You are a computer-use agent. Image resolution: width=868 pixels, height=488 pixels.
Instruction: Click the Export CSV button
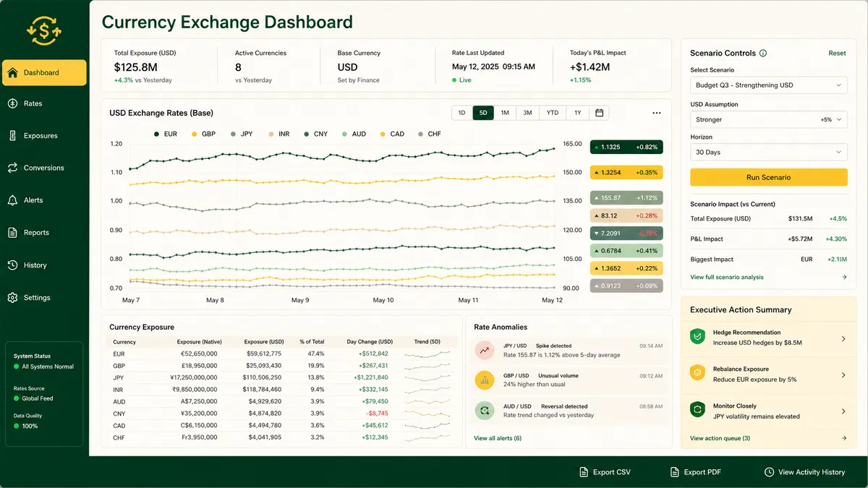[605, 472]
